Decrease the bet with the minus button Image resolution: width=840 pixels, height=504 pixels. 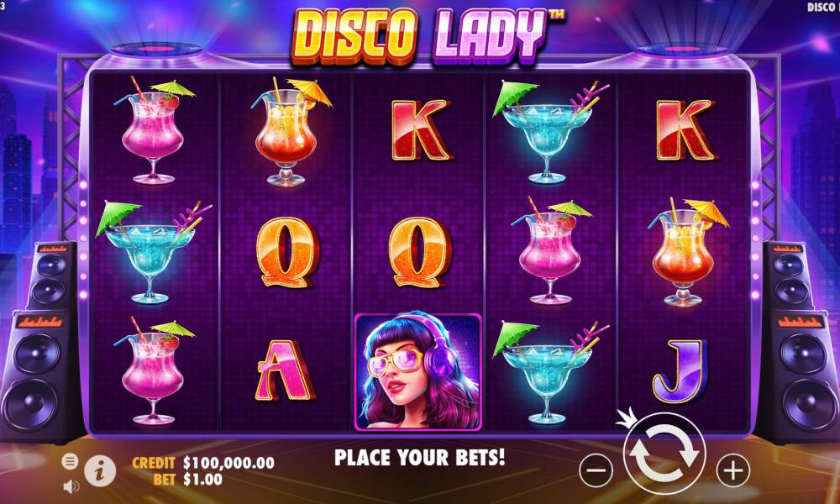pos(596,470)
